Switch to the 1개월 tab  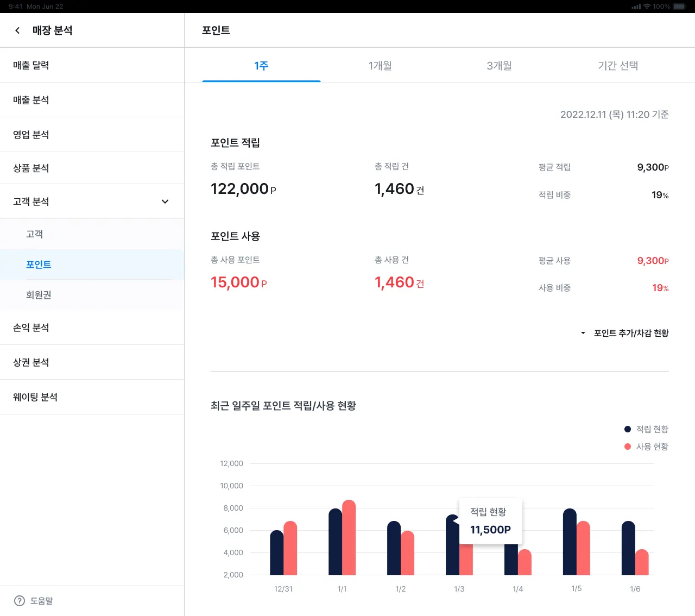(380, 66)
